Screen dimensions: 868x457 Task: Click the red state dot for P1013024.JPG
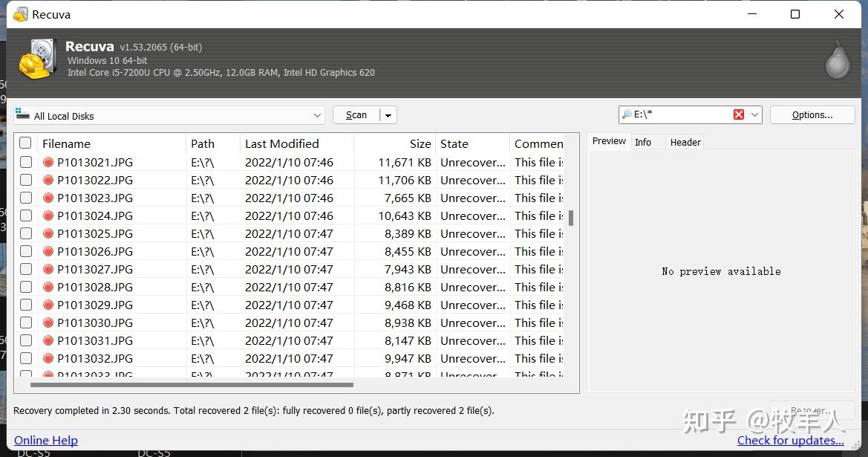click(48, 215)
